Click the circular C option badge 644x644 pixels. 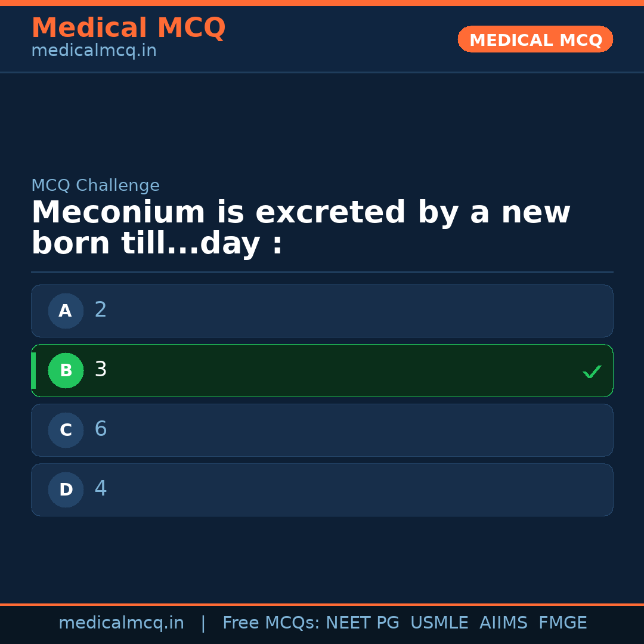tap(66, 430)
